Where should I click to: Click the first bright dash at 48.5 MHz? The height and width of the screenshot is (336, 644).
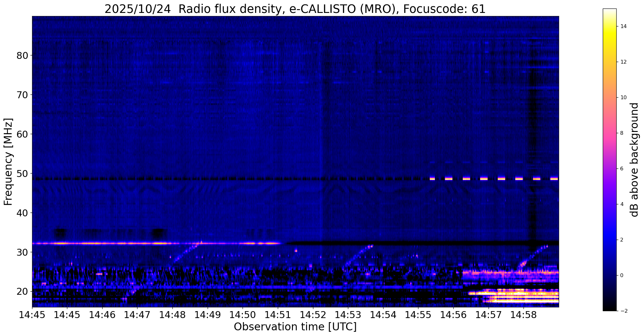432,179
